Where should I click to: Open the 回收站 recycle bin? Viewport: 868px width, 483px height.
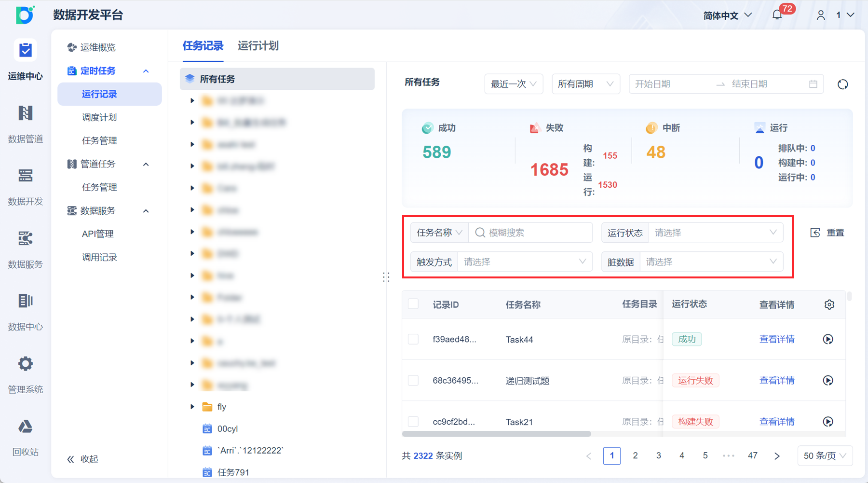[25, 437]
